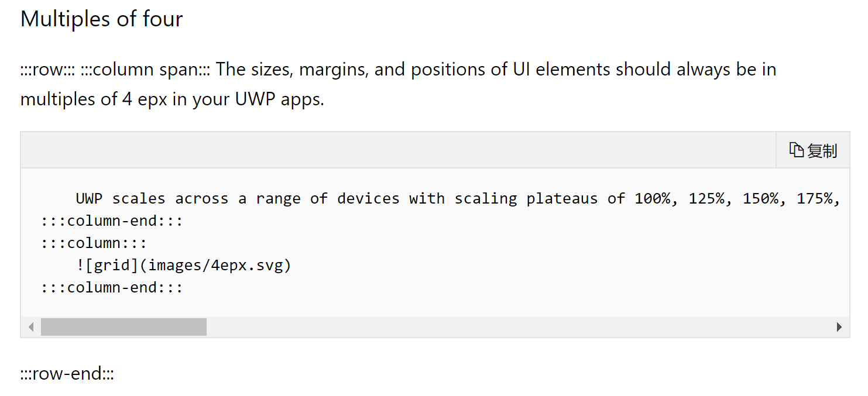Click the Multiples of four heading
This screenshot has height=396, width=868.
101,18
